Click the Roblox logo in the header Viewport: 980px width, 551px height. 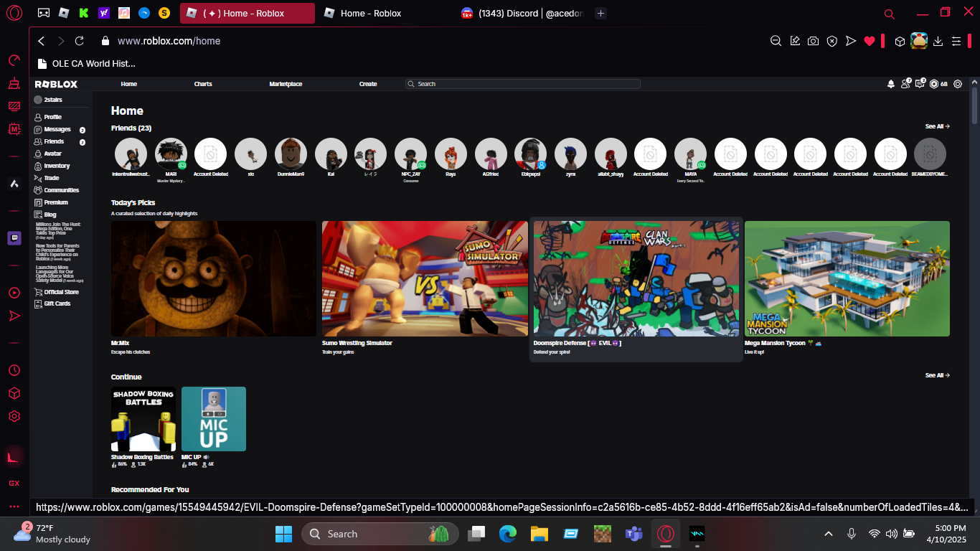coord(56,84)
